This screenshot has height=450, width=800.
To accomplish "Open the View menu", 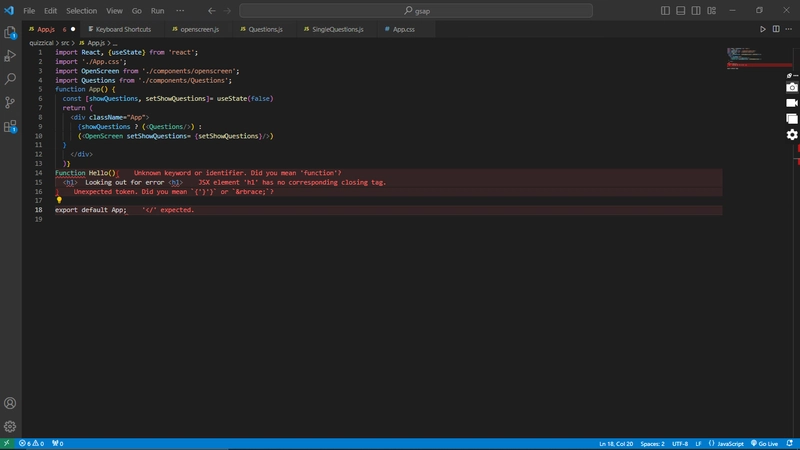I will 114,11.
